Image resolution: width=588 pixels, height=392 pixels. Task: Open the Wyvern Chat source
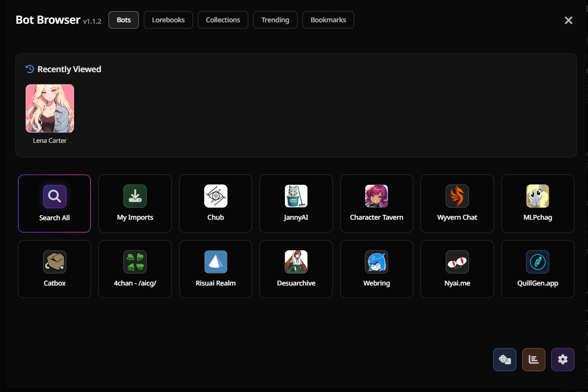(457, 203)
